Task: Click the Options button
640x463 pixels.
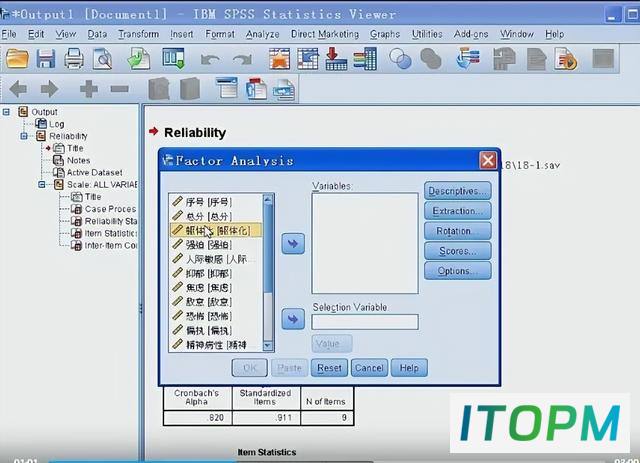Action: 458,271
